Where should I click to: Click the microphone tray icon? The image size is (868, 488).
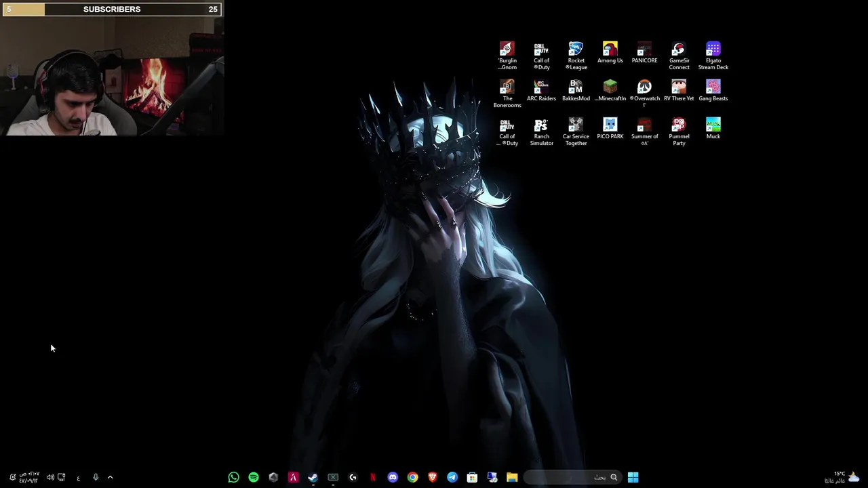click(x=96, y=477)
